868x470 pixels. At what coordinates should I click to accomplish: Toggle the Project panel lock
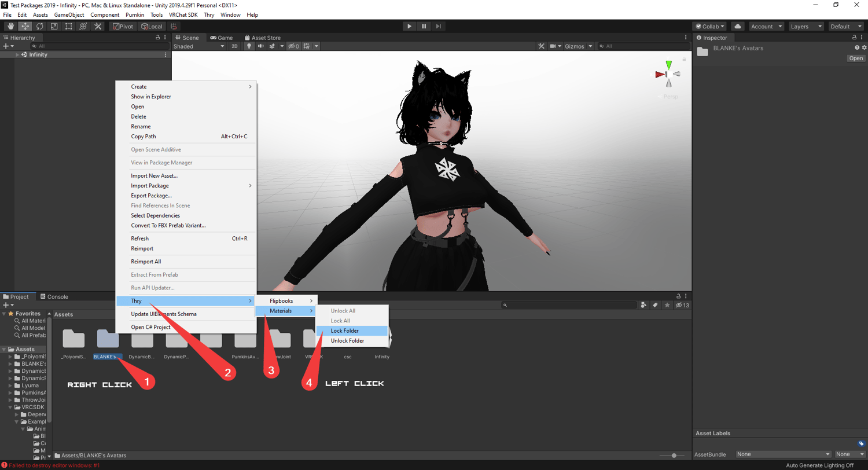[678, 296]
